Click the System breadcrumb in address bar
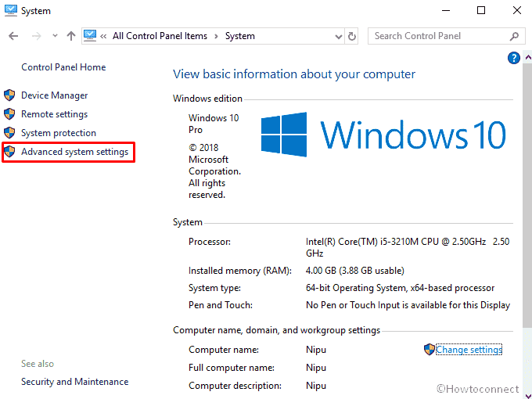Viewport: 532px width, 399px height. pyautogui.click(x=240, y=36)
